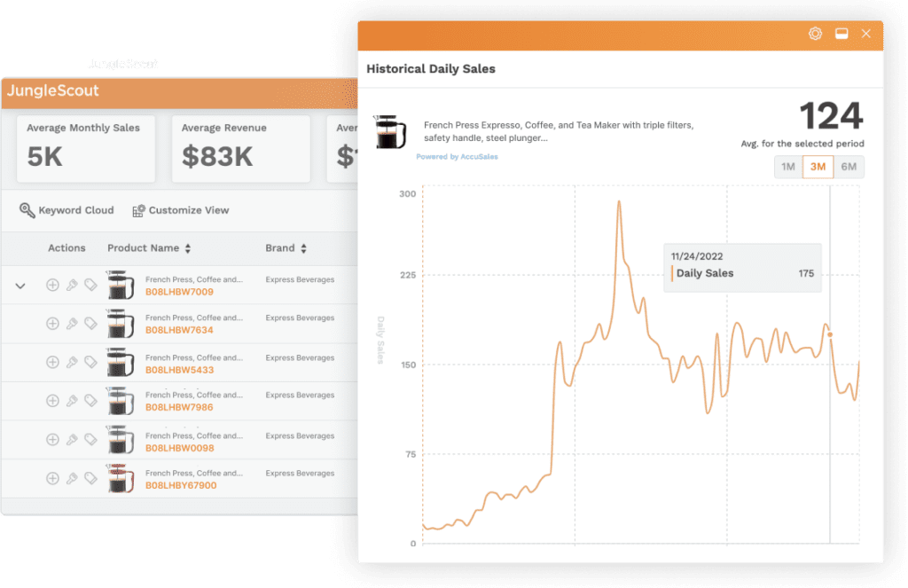Switch to the 6M tab
Viewport: 908px width, 588px height.
[847, 167]
